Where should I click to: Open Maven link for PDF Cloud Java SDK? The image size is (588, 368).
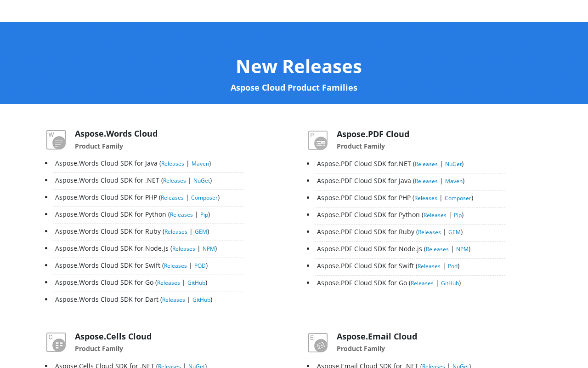coord(454,181)
